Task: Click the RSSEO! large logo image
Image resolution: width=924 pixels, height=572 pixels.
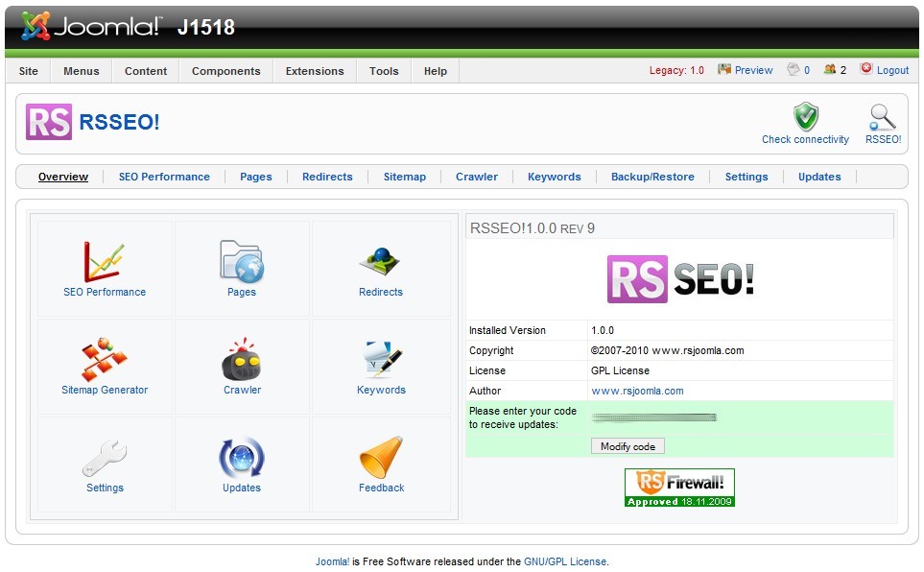Action: click(x=680, y=279)
